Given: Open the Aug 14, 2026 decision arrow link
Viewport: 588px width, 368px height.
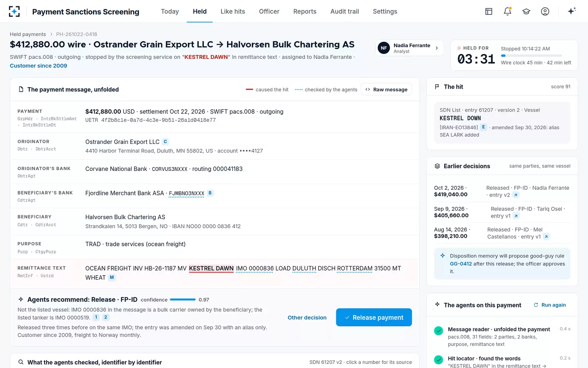Looking at the screenshot, I should tap(546, 237).
